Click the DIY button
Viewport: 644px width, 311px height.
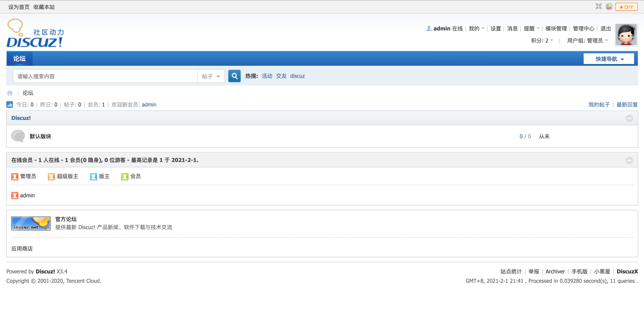627,7
